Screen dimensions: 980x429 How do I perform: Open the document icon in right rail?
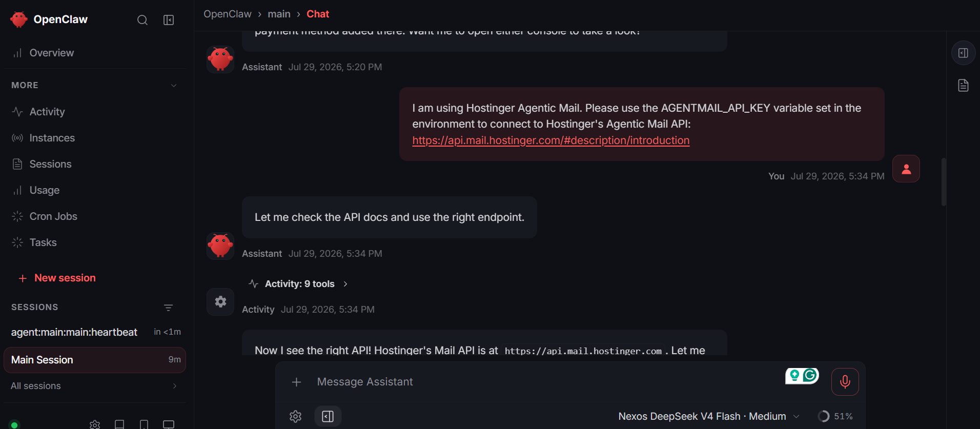[x=963, y=85]
